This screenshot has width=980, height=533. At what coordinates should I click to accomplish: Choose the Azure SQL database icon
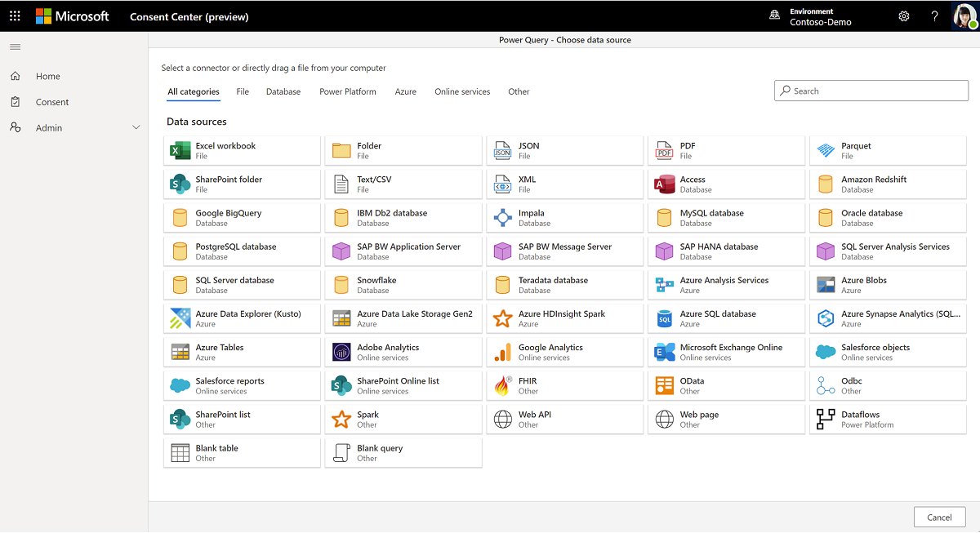click(665, 318)
